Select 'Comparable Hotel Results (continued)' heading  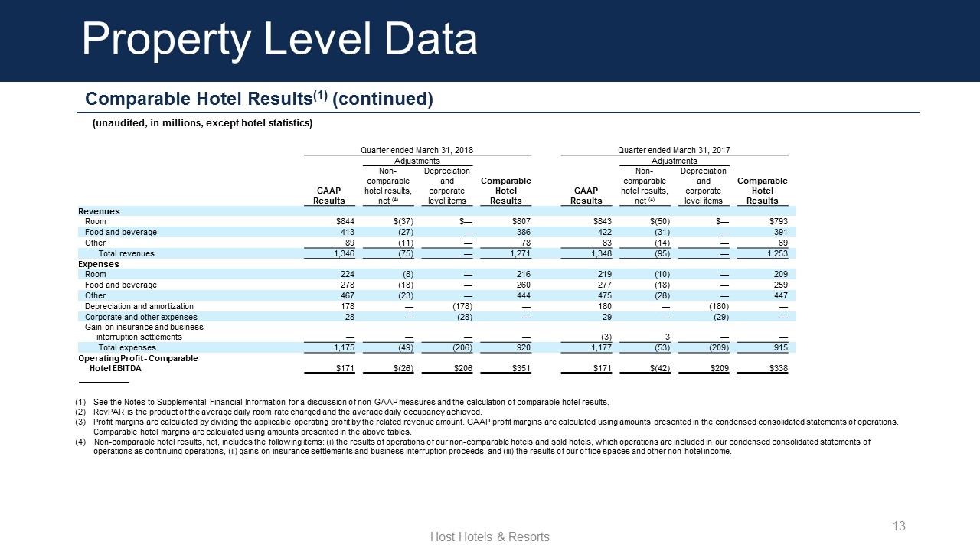(x=260, y=99)
